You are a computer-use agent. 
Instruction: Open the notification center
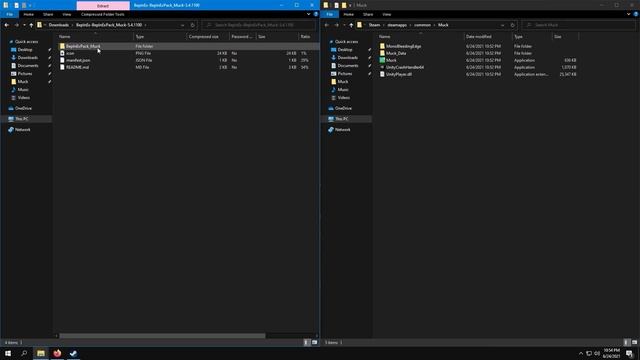pyautogui.click(x=629, y=353)
